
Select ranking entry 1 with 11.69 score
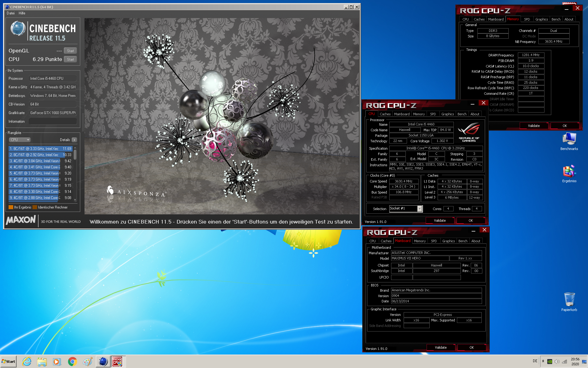(40, 149)
